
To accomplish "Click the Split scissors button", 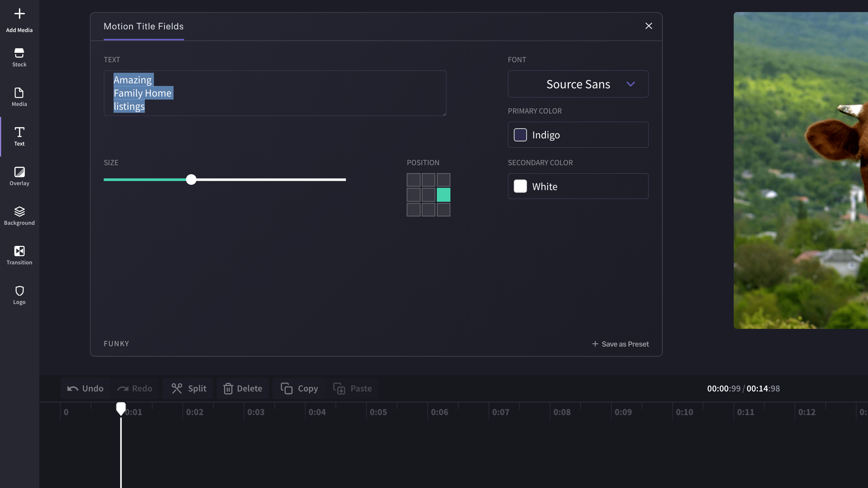I will [x=189, y=388].
